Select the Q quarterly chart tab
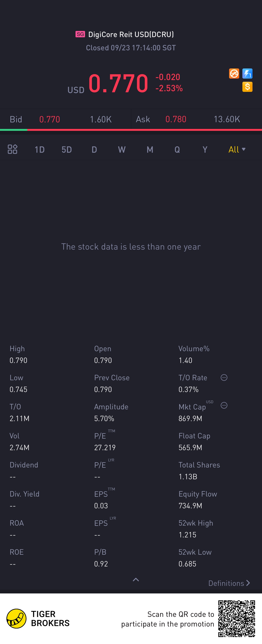The height and width of the screenshot is (644, 262). click(177, 150)
